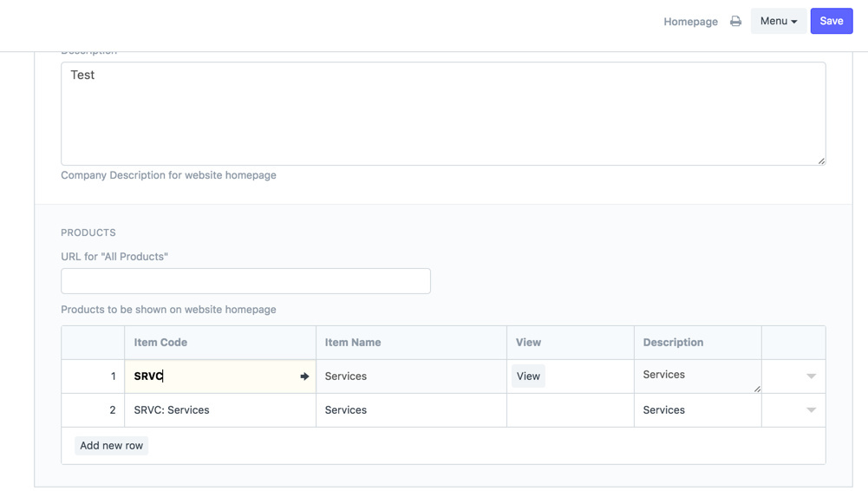The height and width of the screenshot is (491, 868).
Task: Click row number 2 index cell
Action: click(93, 410)
